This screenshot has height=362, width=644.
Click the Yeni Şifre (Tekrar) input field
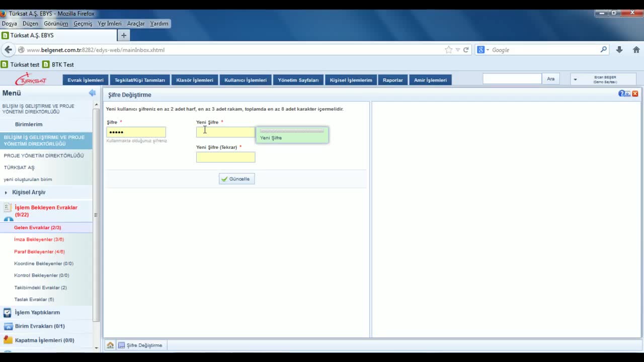coord(225,157)
